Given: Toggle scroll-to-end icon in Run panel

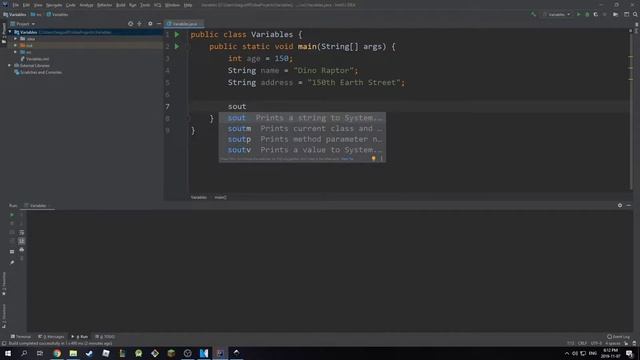Looking at the screenshot, I should [22, 241].
